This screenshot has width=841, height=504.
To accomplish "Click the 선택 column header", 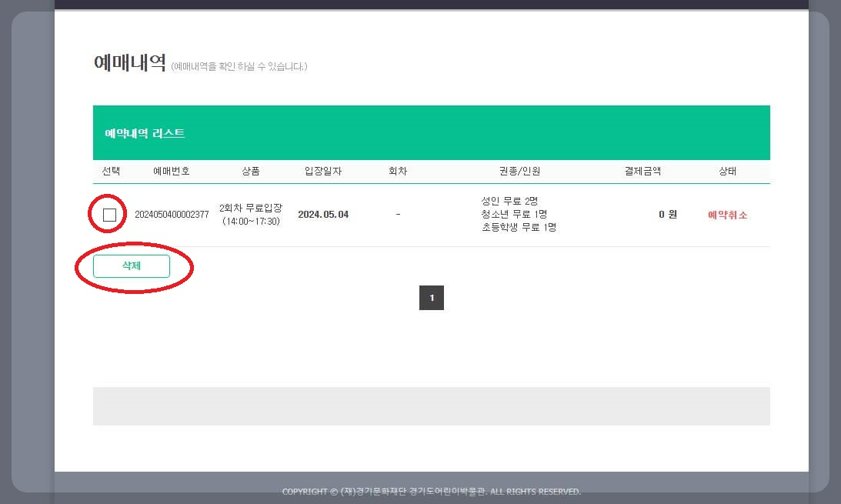I will click(112, 171).
